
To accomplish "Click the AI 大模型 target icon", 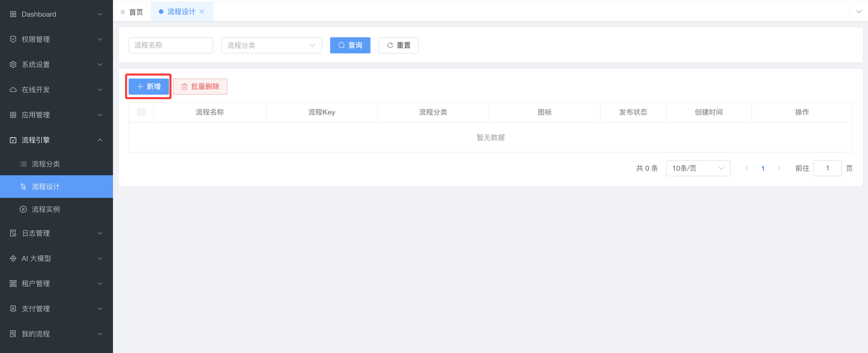I will tap(13, 258).
